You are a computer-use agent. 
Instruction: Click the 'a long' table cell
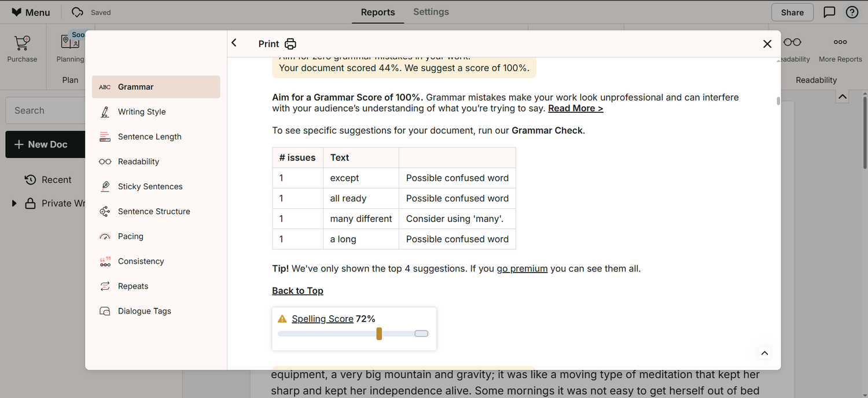point(361,239)
